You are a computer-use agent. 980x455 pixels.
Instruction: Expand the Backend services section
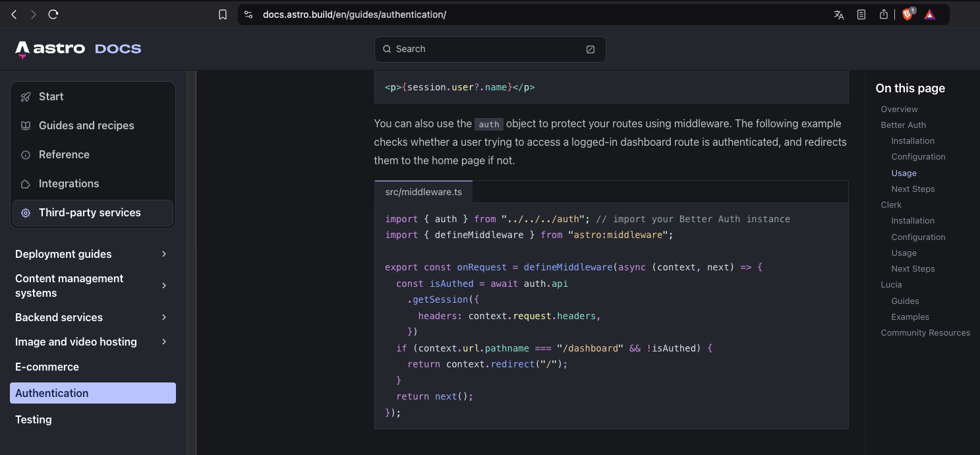(x=164, y=317)
